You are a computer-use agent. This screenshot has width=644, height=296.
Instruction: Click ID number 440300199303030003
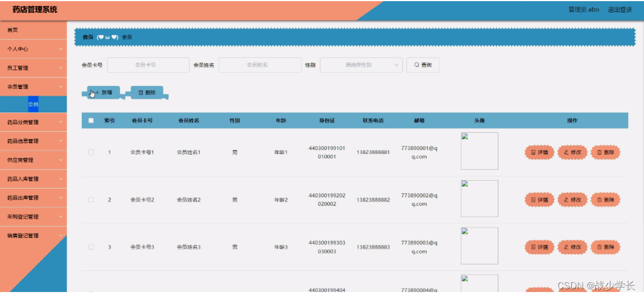(327, 247)
